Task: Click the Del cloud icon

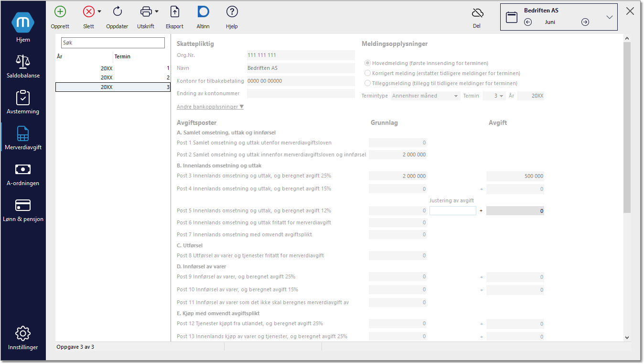Action: tap(477, 13)
